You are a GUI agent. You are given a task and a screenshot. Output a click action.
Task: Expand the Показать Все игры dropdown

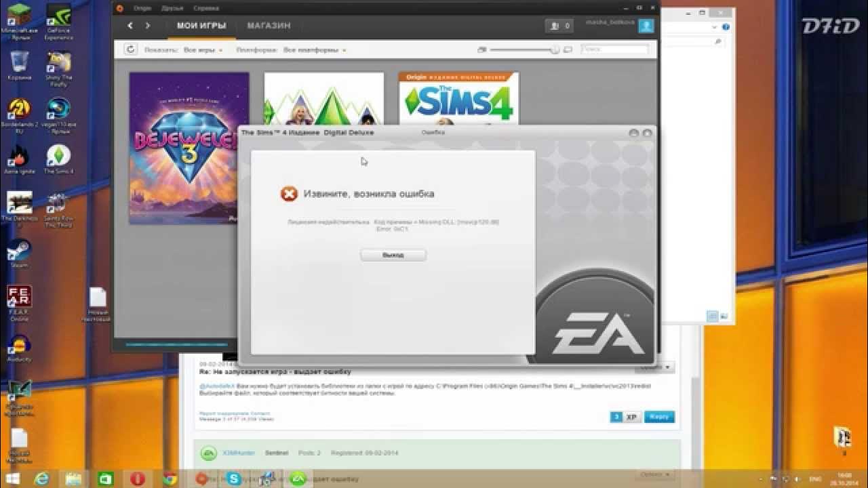pos(202,49)
